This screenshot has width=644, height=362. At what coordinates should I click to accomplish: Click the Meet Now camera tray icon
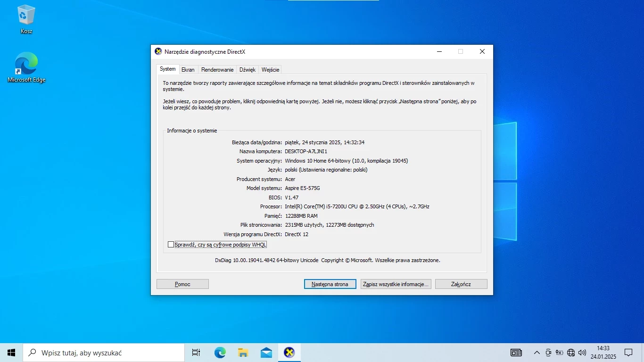coord(548,353)
